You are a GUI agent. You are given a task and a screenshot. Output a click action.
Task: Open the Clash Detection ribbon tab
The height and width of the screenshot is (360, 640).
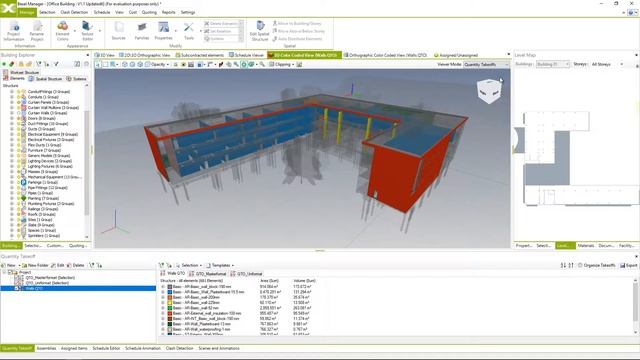coord(74,13)
